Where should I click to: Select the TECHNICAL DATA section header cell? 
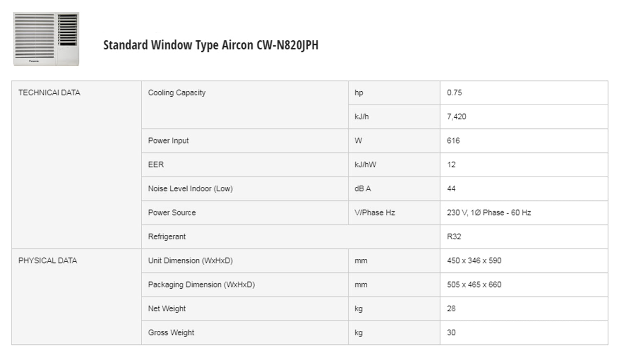pos(49,93)
